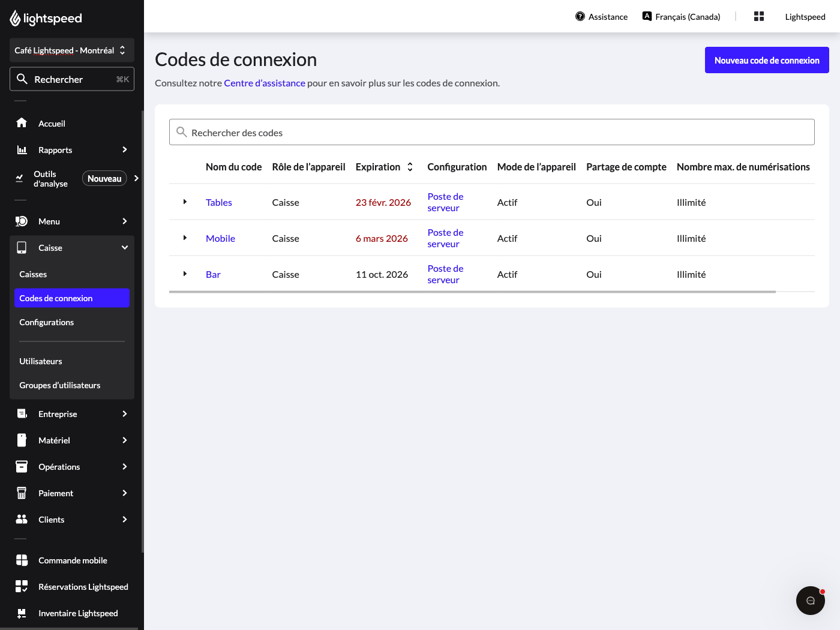Open the Tables code link
The height and width of the screenshot is (630, 840).
tap(219, 202)
